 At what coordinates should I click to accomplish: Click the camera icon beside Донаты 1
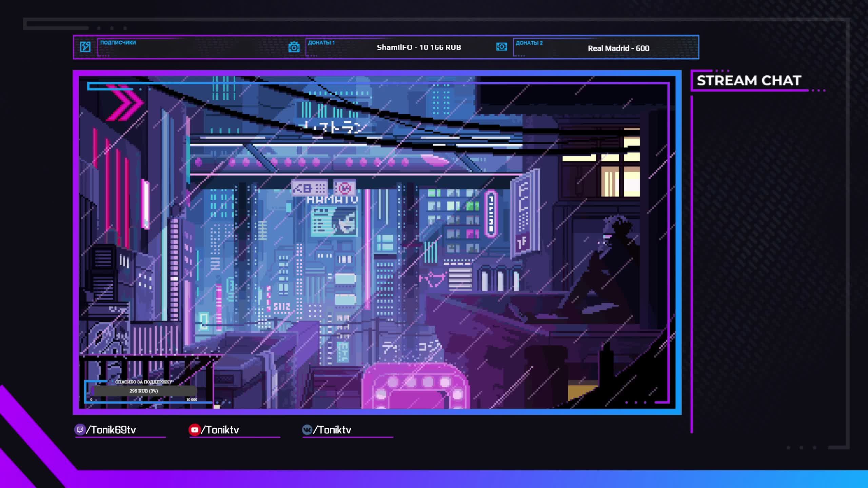pos(294,47)
